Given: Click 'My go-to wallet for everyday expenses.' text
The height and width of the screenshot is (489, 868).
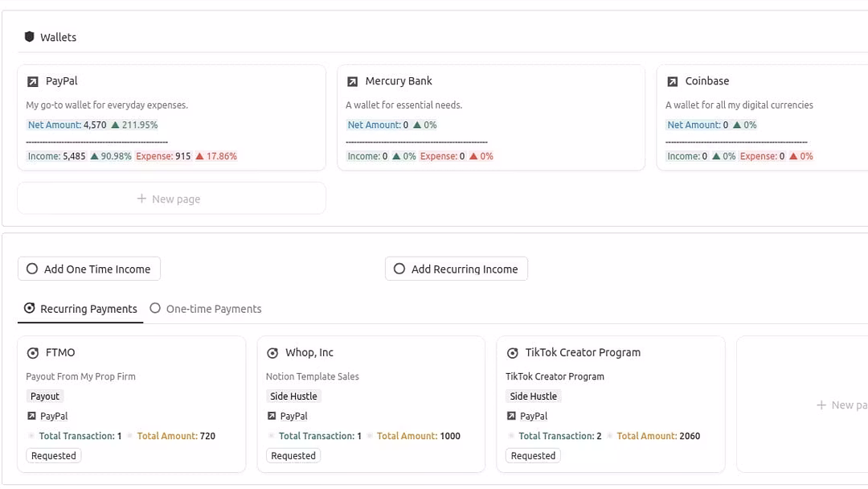Looking at the screenshot, I should pos(107,105).
